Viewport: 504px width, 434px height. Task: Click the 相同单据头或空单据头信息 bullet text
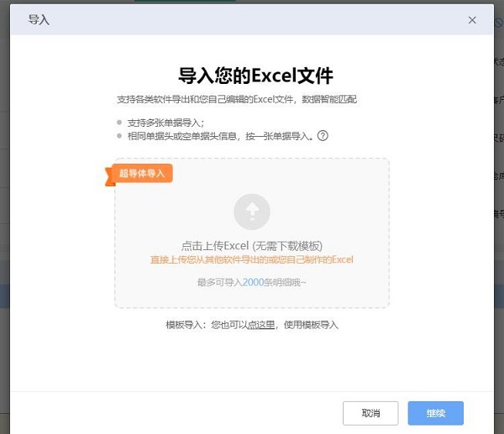(x=220, y=136)
